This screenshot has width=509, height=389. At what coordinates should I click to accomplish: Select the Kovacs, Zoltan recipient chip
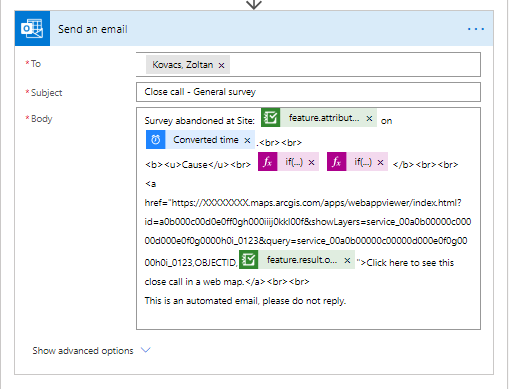(x=182, y=65)
